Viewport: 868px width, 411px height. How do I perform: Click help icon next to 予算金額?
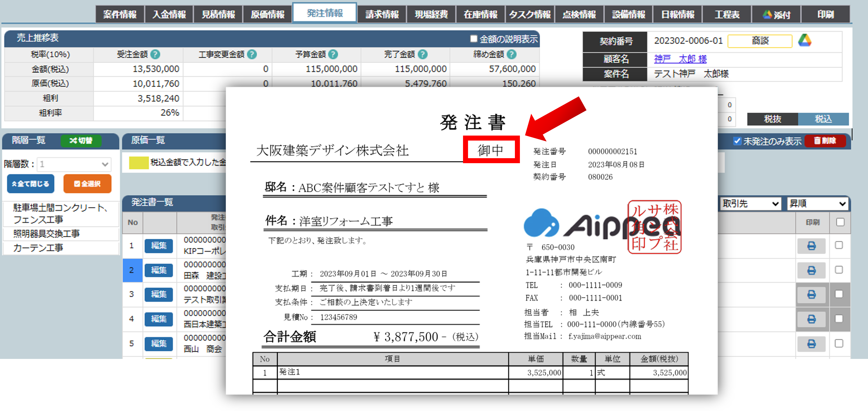click(333, 54)
